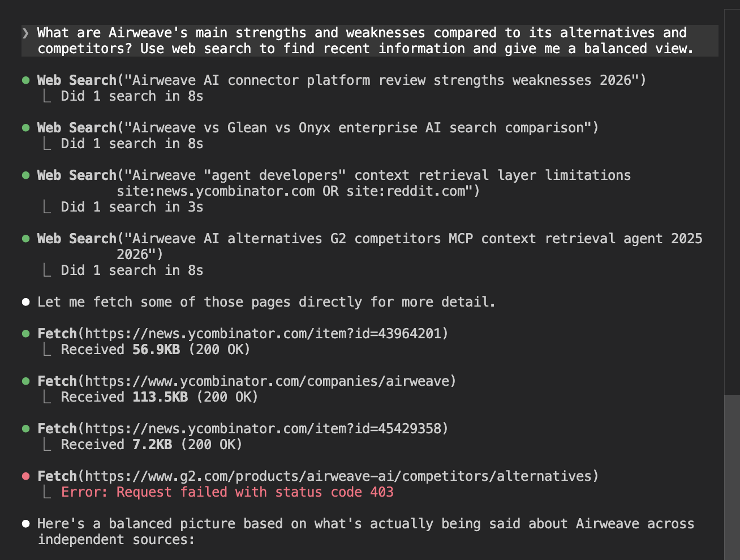The height and width of the screenshot is (560, 740).
Task: Click the 403 status code error message
Action: (x=227, y=492)
